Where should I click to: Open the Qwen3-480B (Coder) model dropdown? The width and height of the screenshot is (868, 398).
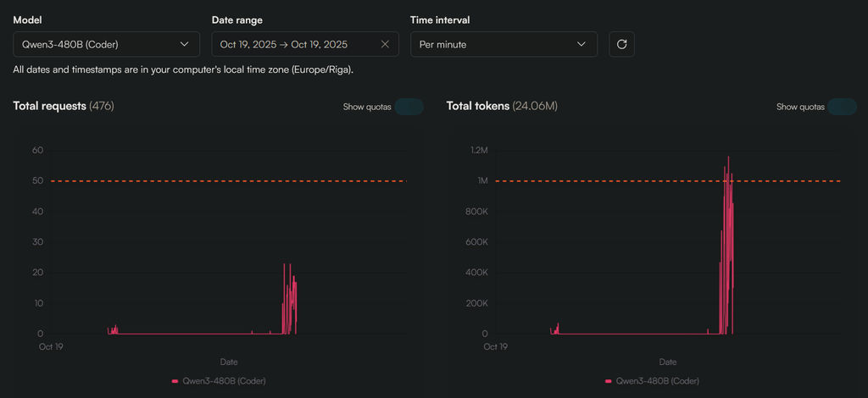click(106, 44)
